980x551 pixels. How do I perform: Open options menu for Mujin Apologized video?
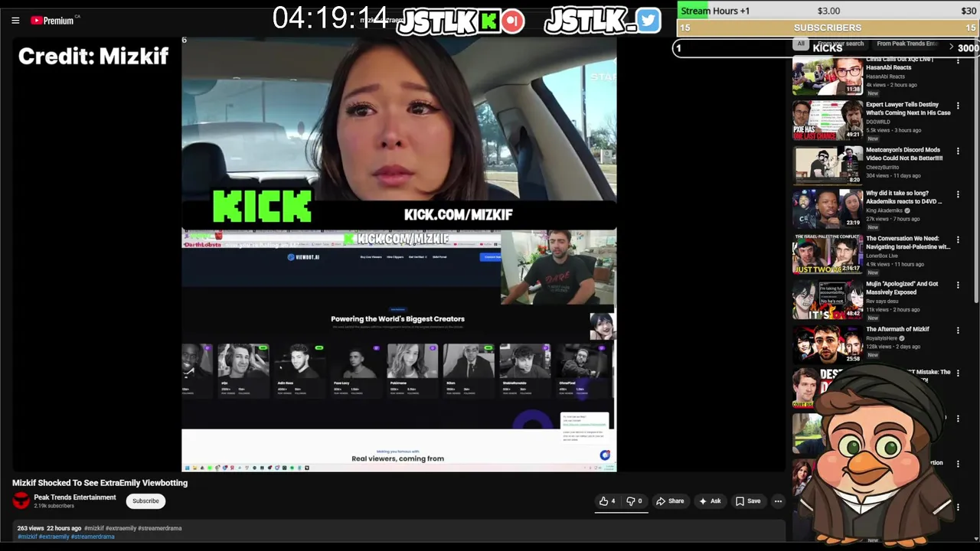coord(957,285)
